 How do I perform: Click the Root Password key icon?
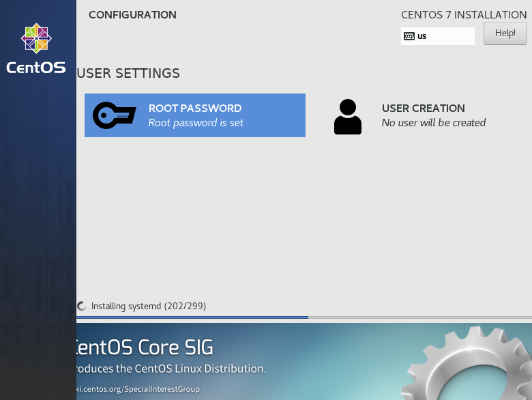point(115,115)
